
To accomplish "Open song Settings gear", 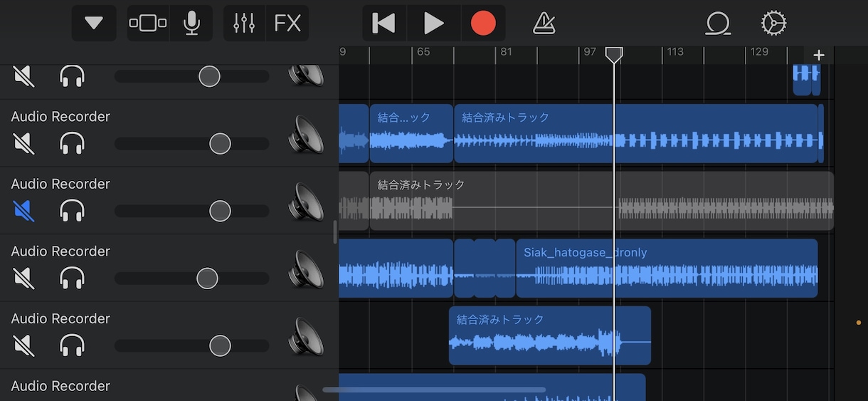I will tap(773, 24).
